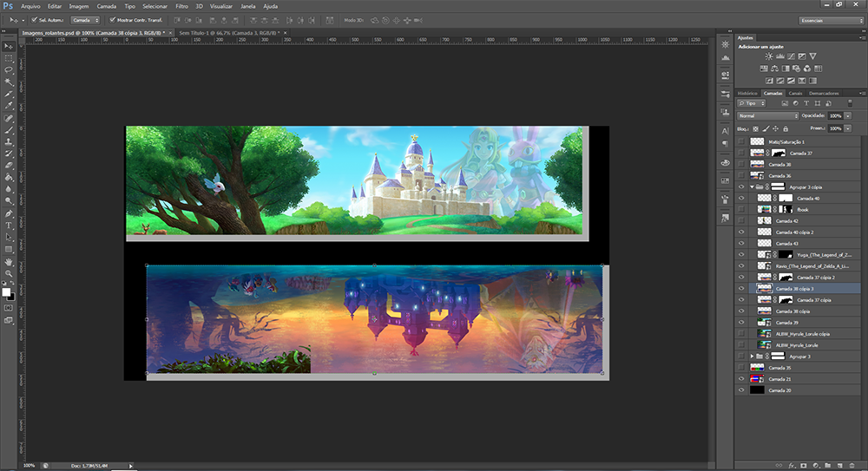Show the Matiz/Saturação 1 layer
This screenshot has height=471, width=868.
coord(741,141)
